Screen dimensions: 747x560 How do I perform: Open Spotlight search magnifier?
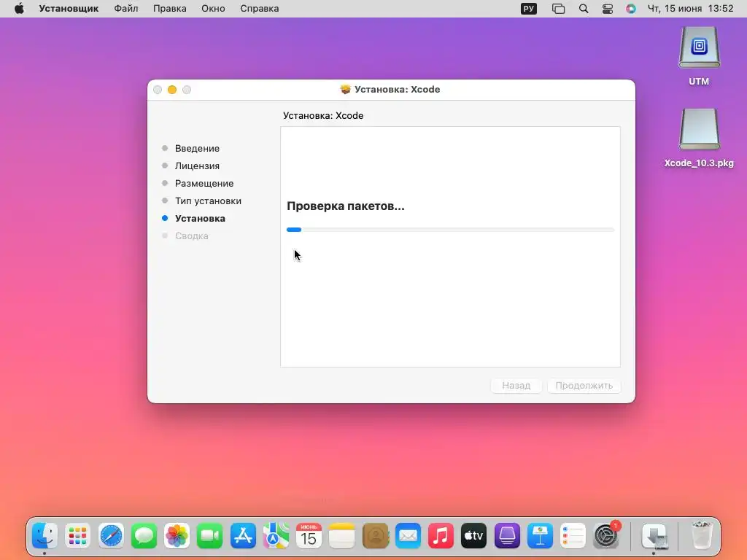tap(583, 9)
